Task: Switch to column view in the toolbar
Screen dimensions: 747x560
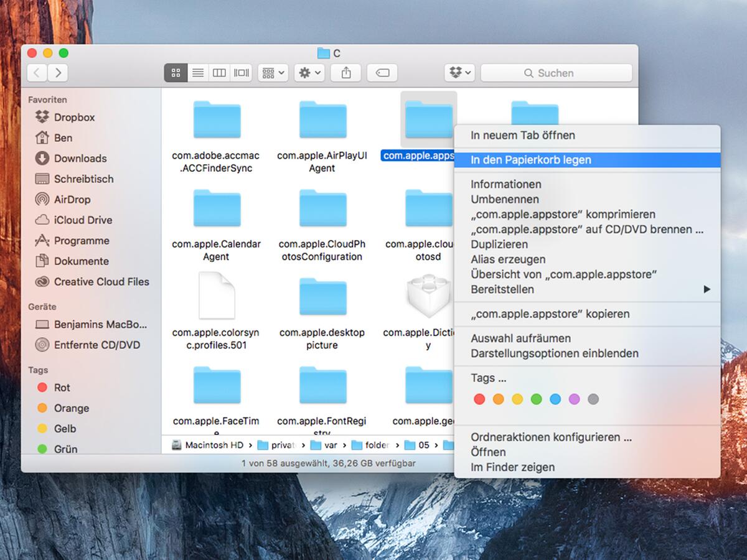Action: (219, 73)
